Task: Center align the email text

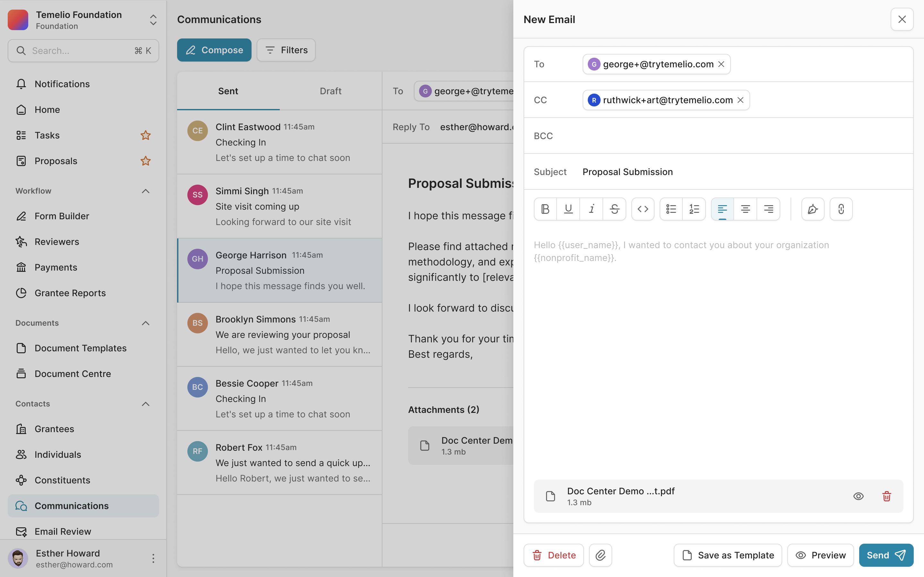Action: click(x=745, y=209)
